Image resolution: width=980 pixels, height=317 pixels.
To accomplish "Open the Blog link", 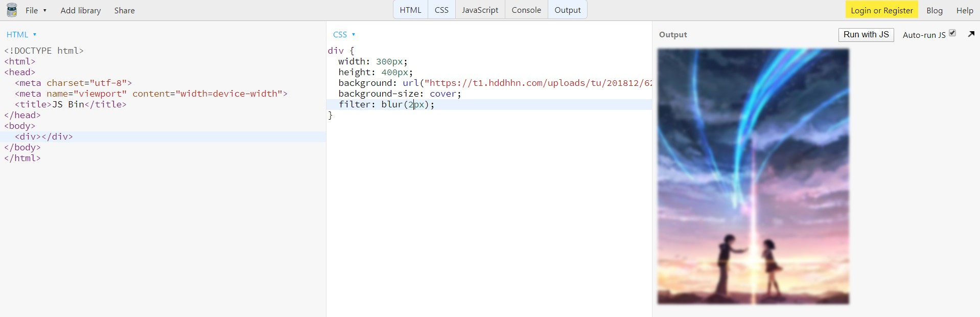I will point(935,10).
